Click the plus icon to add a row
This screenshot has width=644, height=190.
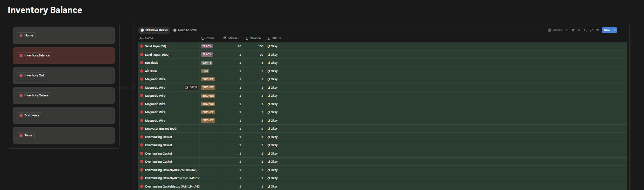[x=122, y=87]
